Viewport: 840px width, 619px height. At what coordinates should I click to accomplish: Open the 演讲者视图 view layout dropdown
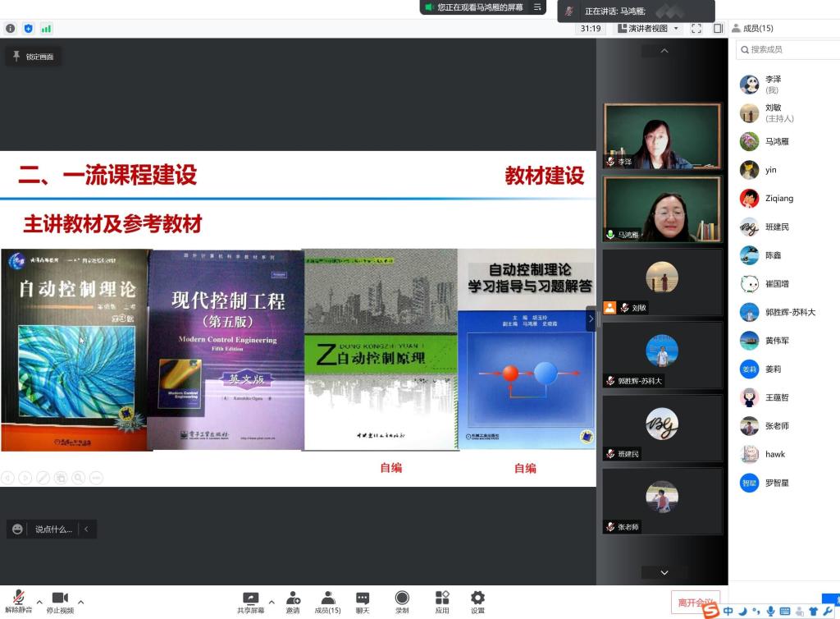(x=648, y=28)
